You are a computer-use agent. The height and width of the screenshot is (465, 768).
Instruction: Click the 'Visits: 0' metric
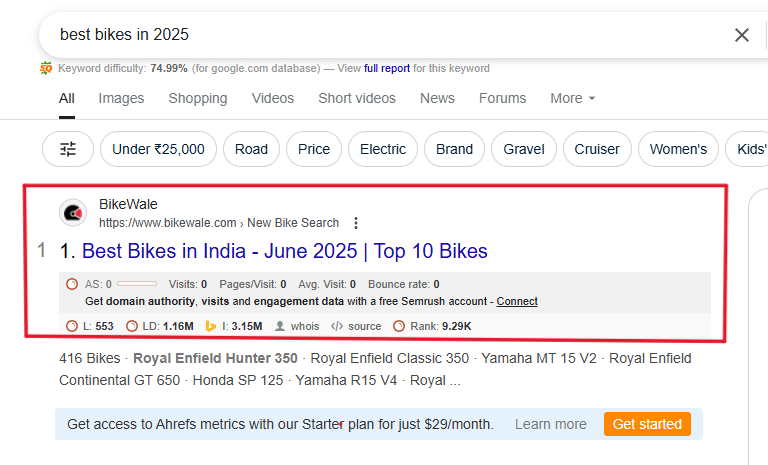(x=188, y=284)
